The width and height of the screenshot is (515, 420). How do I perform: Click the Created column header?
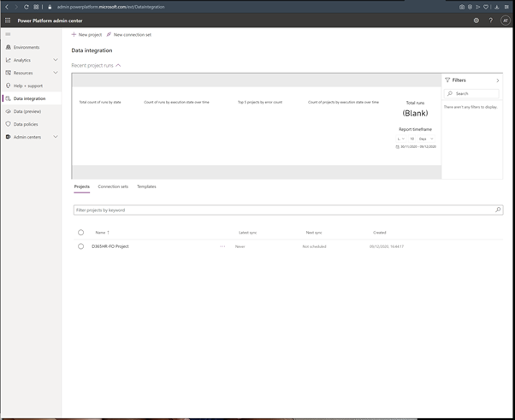pos(379,233)
